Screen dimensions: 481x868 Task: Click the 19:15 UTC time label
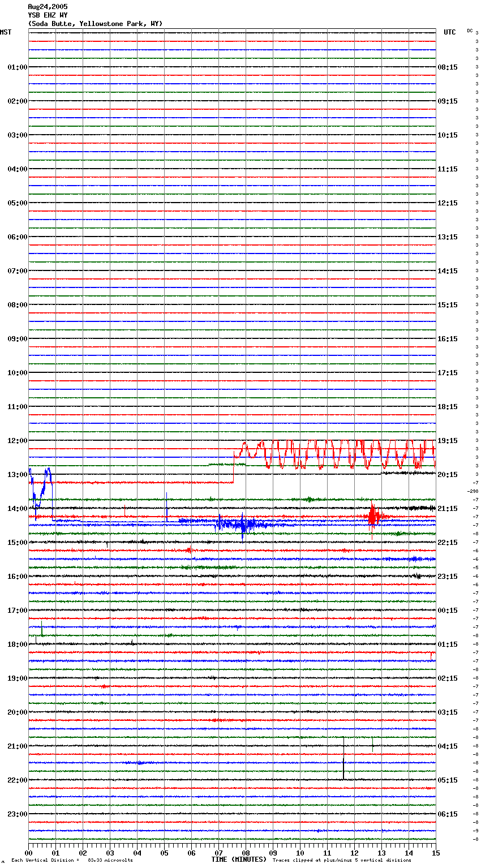tap(448, 441)
